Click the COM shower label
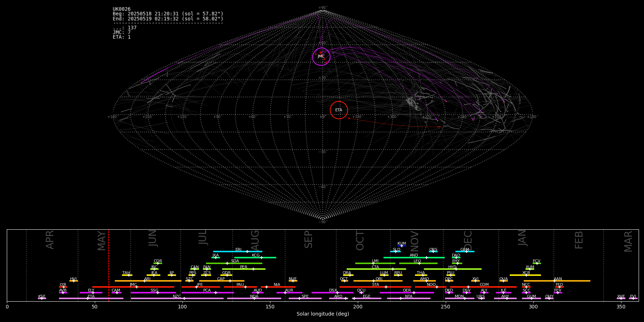This screenshot has width=644, height=322. pyautogui.click(x=484, y=285)
